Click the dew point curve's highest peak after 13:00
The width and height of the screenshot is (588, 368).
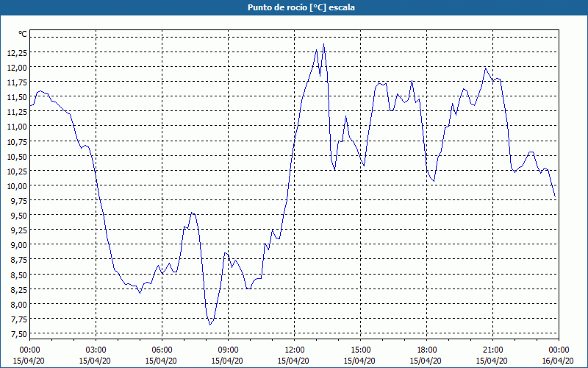point(323,44)
